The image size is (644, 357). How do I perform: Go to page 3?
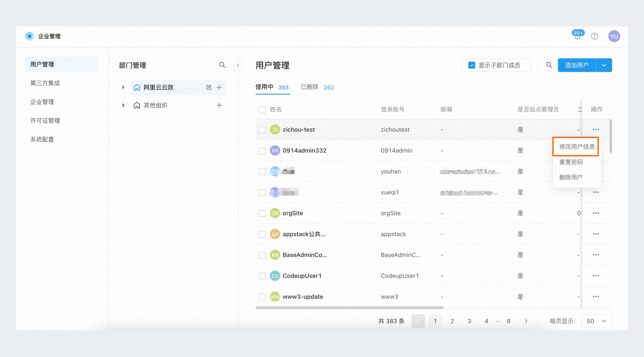[x=469, y=321]
